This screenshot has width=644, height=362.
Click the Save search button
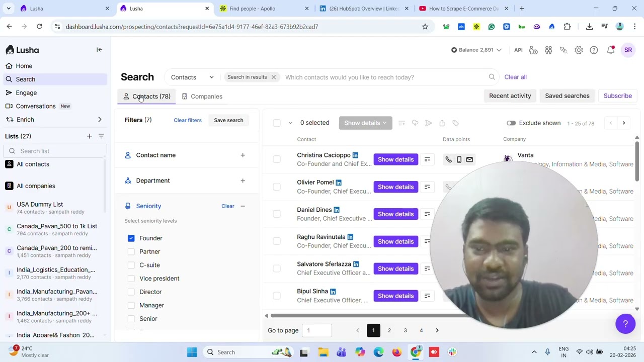[x=228, y=120]
